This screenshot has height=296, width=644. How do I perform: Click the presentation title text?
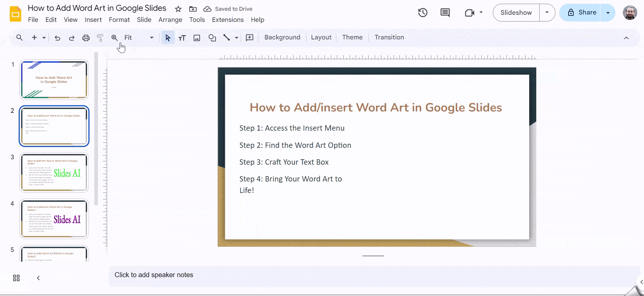(x=97, y=8)
